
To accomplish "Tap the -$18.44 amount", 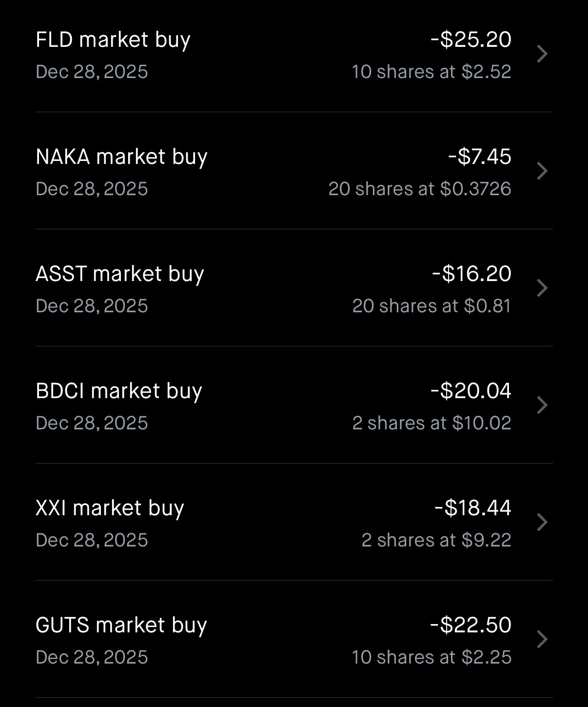I will point(473,508).
